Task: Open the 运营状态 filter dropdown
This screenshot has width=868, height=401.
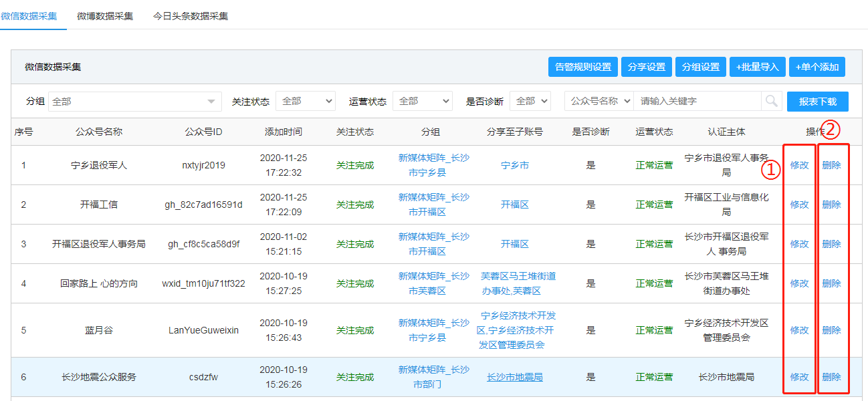Action: [x=422, y=102]
